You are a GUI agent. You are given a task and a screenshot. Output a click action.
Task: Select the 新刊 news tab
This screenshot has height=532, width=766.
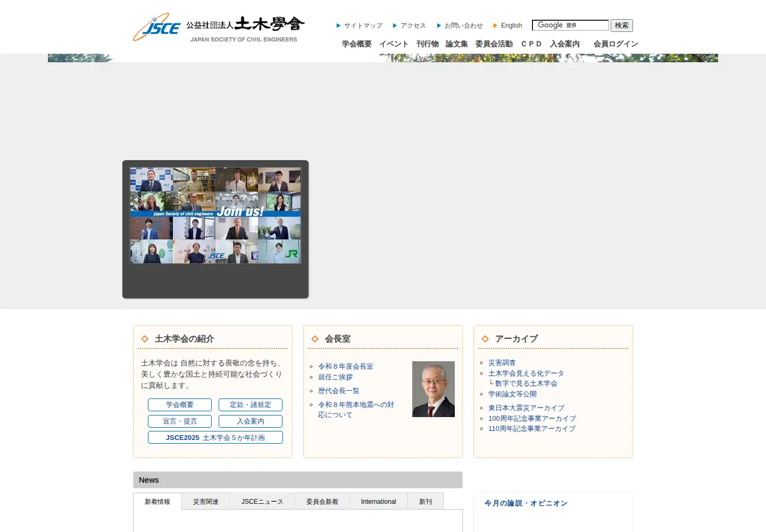[426, 502]
